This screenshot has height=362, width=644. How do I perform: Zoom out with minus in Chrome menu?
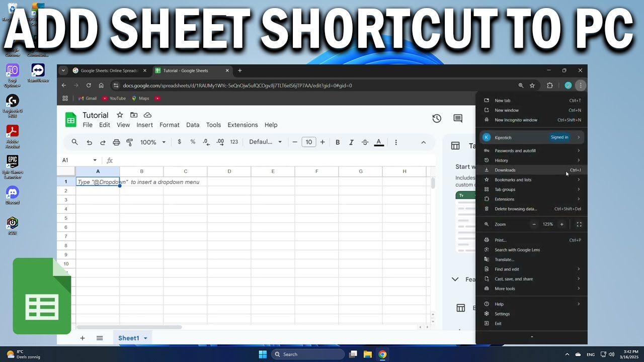point(534,224)
